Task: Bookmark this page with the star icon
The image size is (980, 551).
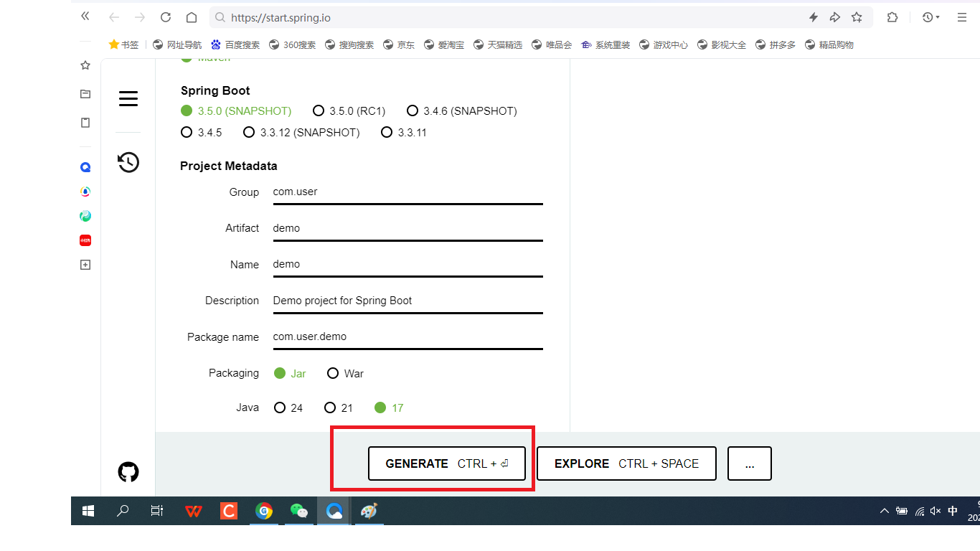Action: click(x=857, y=17)
